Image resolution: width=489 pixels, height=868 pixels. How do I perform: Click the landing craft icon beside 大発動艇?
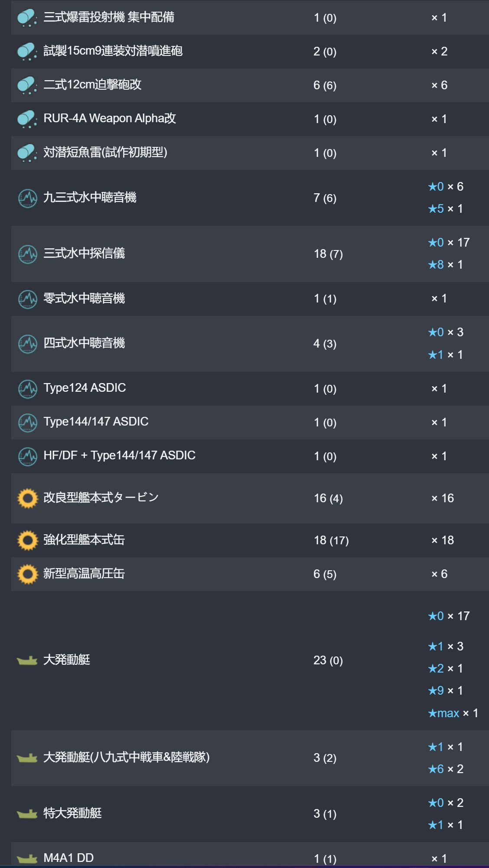coord(27,660)
